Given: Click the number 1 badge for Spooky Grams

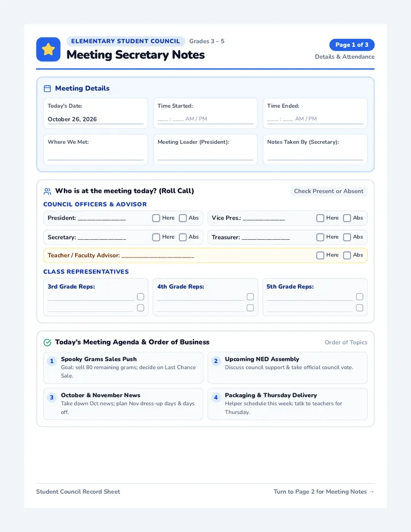Looking at the screenshot, I should pos(51,361).
